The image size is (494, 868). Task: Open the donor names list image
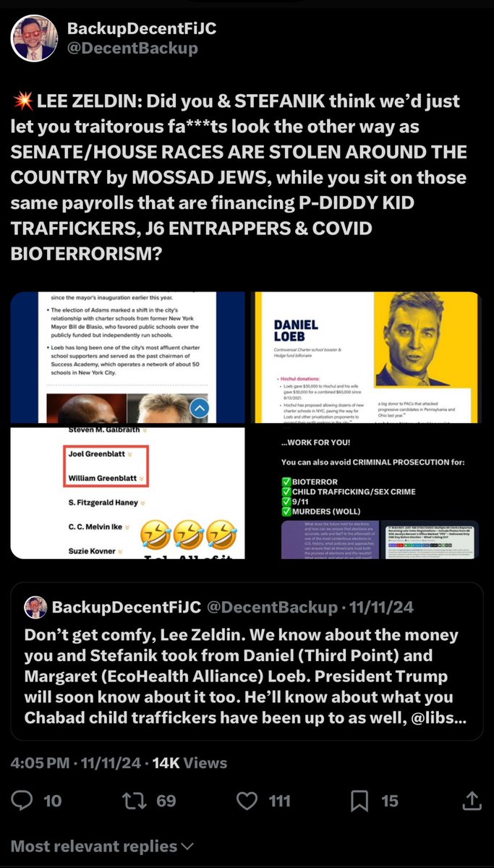click(x=127, y=493)
